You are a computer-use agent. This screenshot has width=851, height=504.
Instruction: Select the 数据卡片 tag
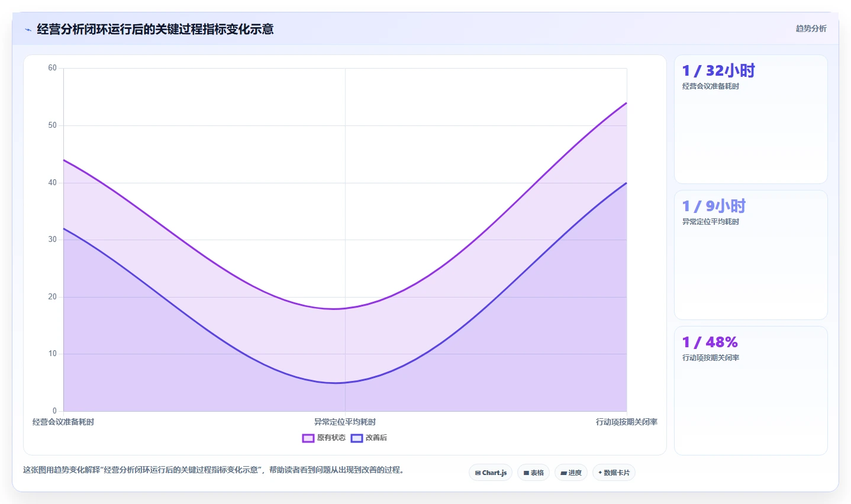pyautogui.click(x=614, y=473)
